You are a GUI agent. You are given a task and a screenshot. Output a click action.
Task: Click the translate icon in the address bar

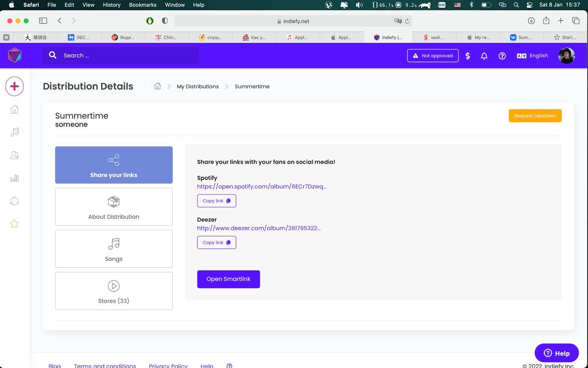[x=398, y=21]
